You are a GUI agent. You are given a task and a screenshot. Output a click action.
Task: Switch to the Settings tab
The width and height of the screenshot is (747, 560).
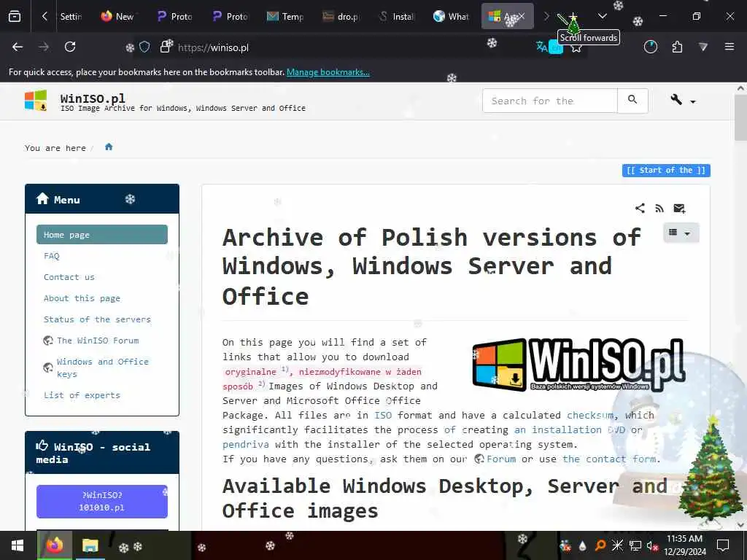pyautogui.click(x=71, y=17)
